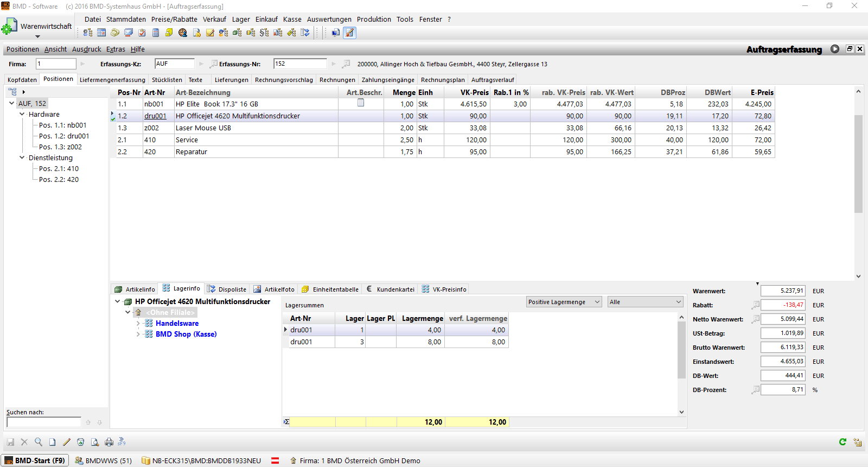This screenshot has height=467, width=868.
Task: Click the printer icon in bottom toolbar
Action: 109,442
